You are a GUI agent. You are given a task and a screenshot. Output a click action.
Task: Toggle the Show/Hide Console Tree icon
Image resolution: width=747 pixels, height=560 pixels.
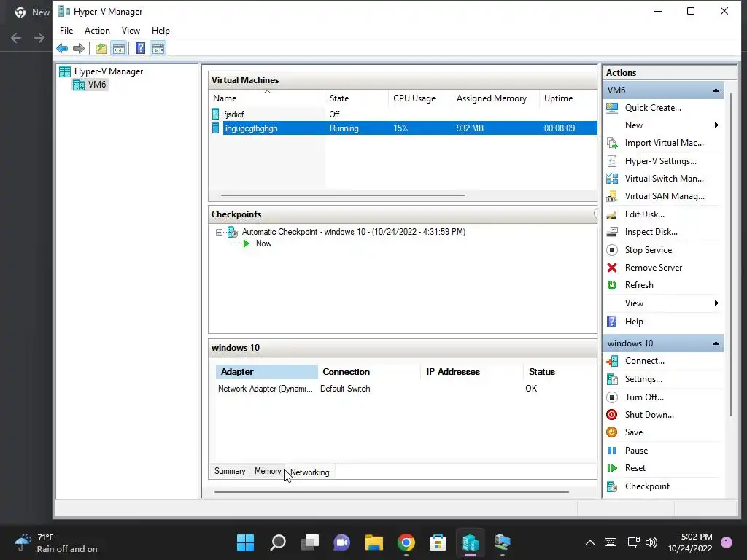tap(119, 48)
